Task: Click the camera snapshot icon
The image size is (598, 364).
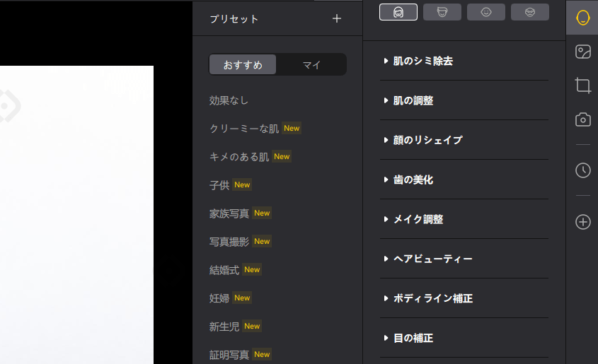Action: [582, 119]
